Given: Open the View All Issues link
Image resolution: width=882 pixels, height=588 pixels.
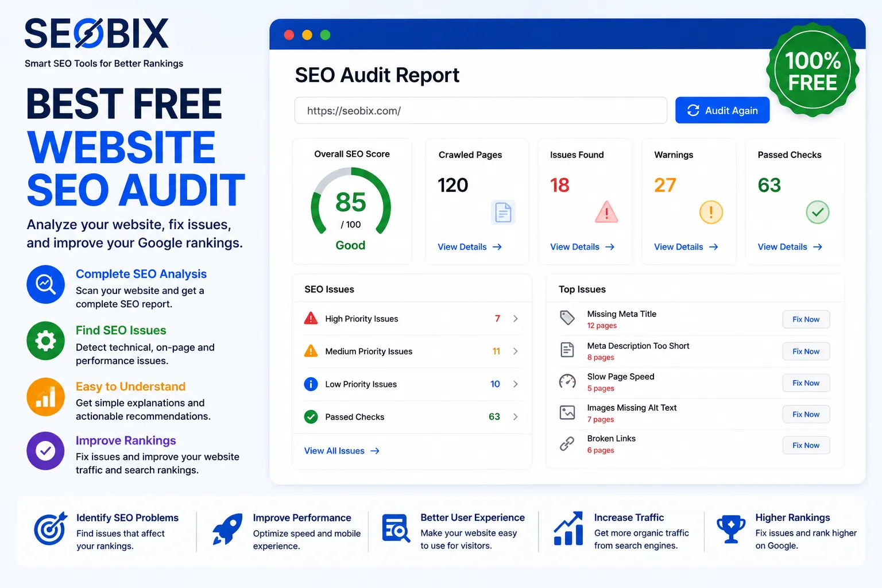Looking at the screenshot, I should tap(342, 451).
